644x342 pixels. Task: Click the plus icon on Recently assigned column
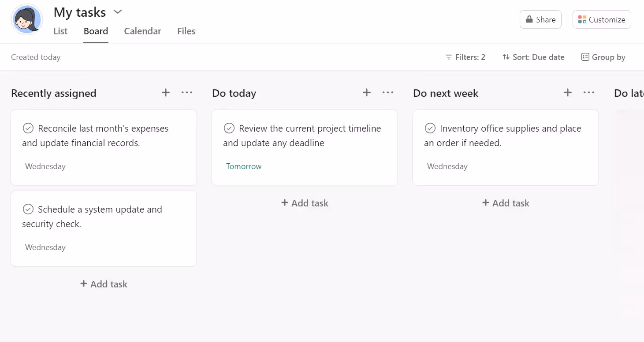click(165, 92)
